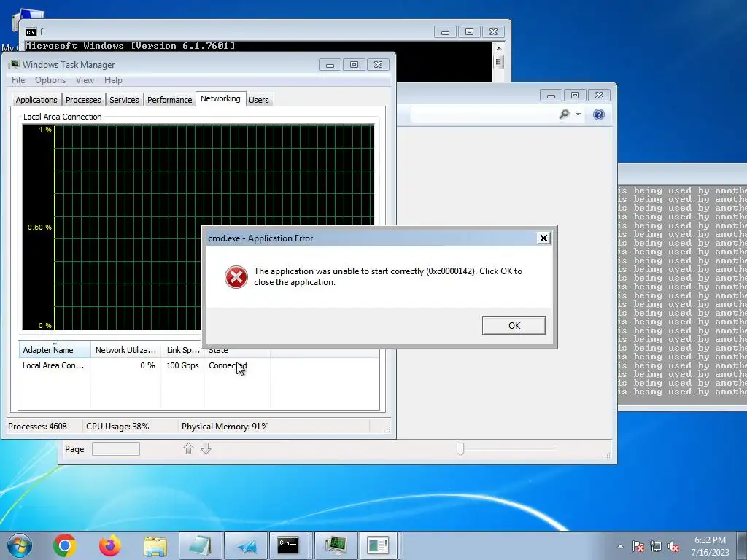Click the 100 Gbps link speed cell
747x560 pixels.
click(182, 365)
